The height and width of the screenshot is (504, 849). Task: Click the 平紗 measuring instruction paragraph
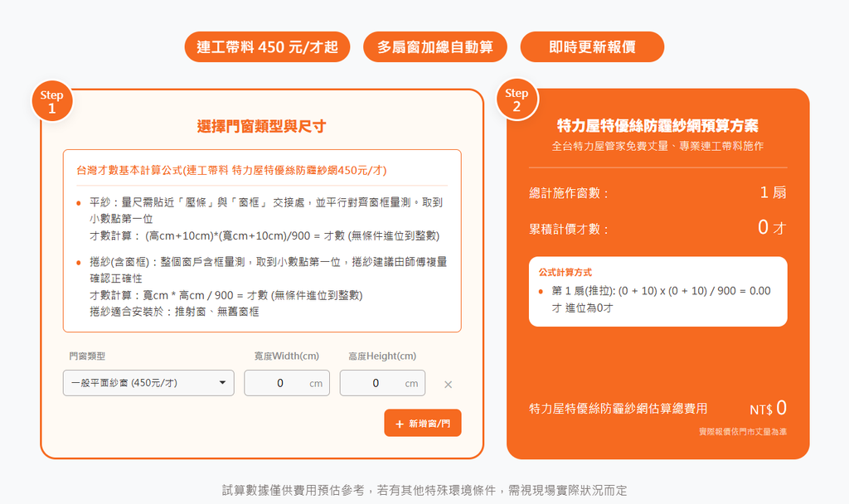265,219
